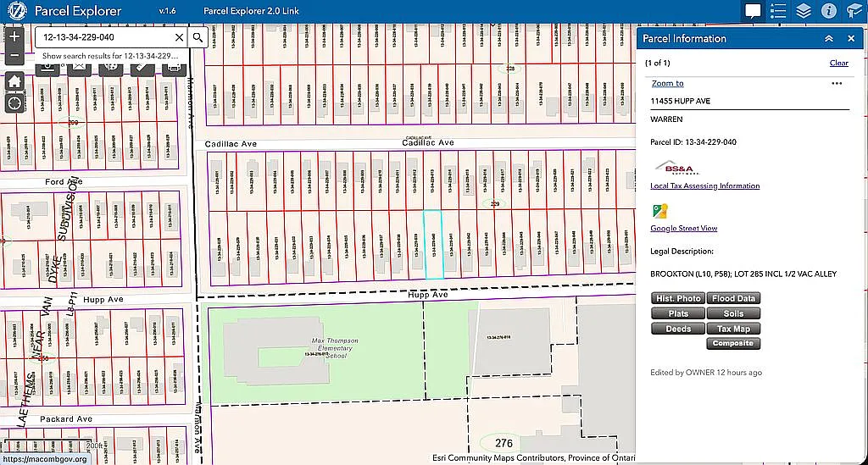Open Local Tax Assessing Information link
Image resolution: width=868 pixels, height=465 pixels.
(x=704, y=185)
